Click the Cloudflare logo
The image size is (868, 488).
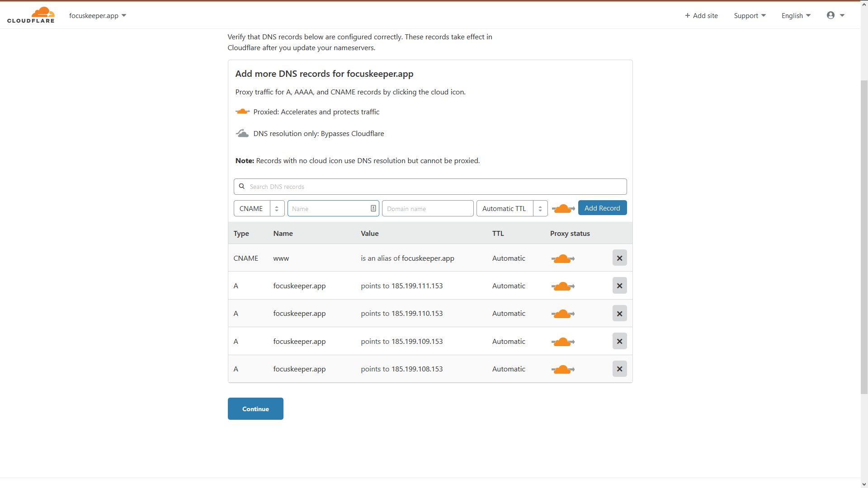[x=31, y=15]
